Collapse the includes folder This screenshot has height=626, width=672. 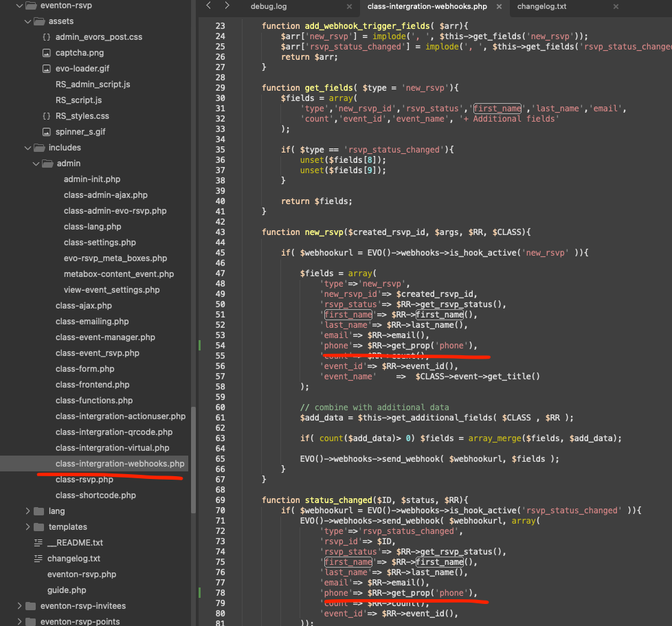(28, 148)
